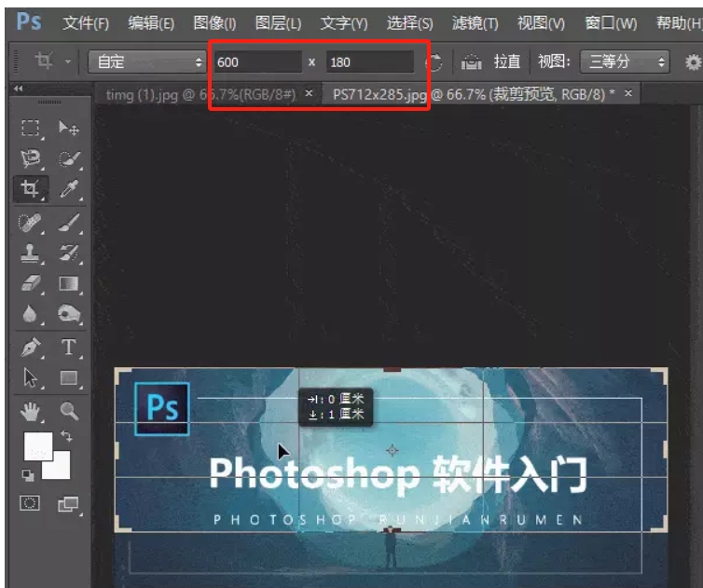The width and height of the screenshot is (703, 588).
Task: Change screen mode icon
Action: [x=68, y=504]
